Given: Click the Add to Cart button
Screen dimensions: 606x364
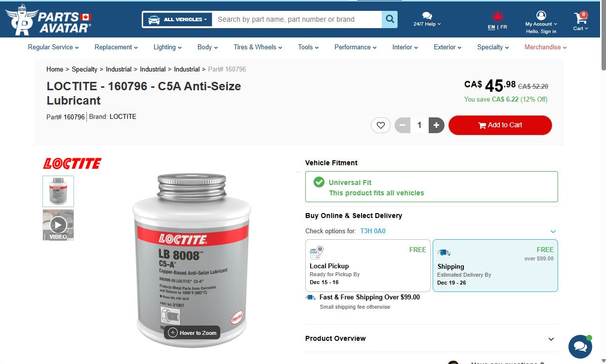Looking at the screenshot, I should (500, 125).
